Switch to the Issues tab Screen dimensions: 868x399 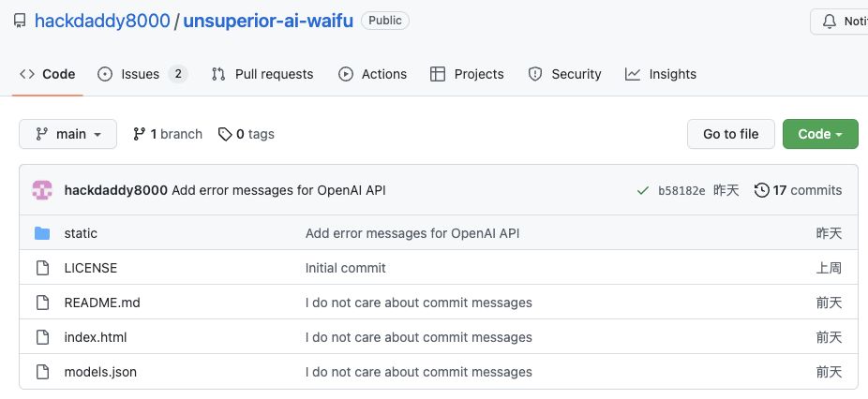(142, 74)
